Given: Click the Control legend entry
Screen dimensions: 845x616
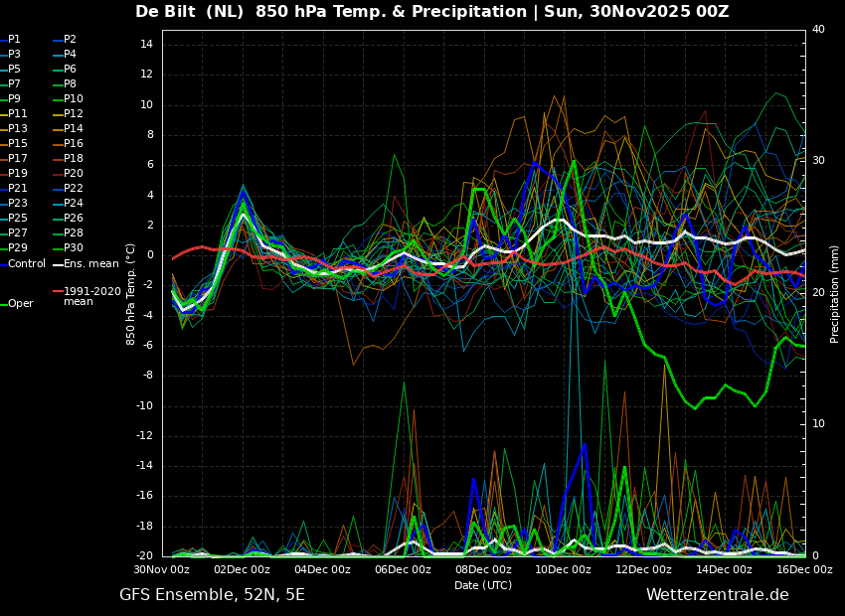Looking at the screenshot, I should (27, 263).
